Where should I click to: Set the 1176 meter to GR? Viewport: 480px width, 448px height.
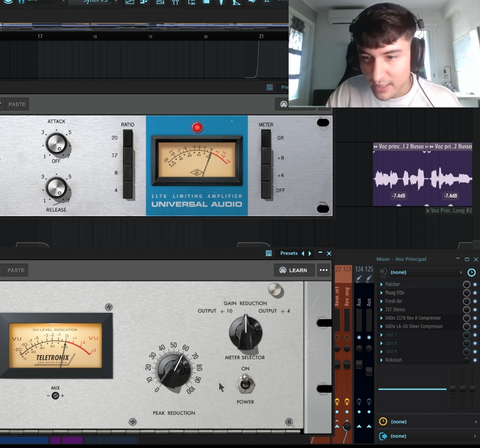click(x=266, y=138)
